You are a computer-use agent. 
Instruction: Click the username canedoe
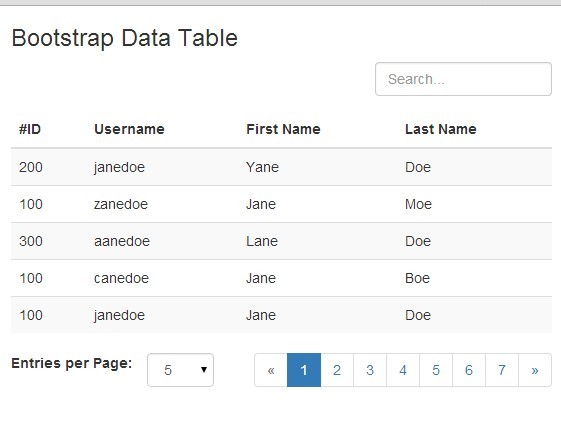coord(121,278)
